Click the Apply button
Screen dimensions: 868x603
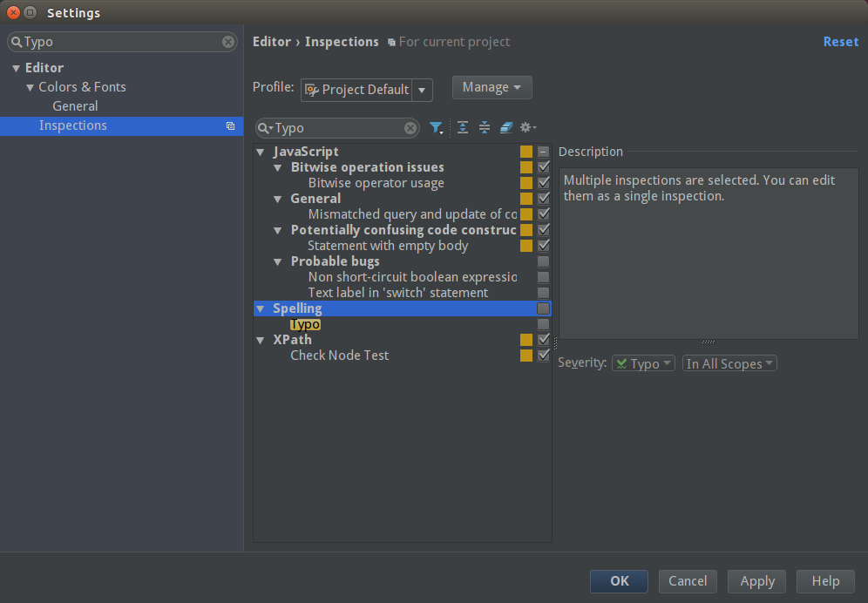click(757, 581)
